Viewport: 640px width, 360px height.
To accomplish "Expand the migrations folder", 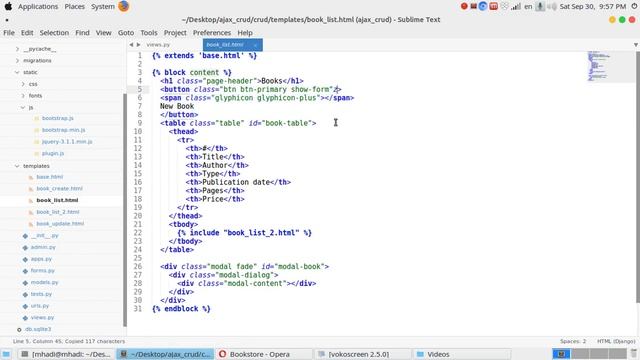I will point(17,60).
